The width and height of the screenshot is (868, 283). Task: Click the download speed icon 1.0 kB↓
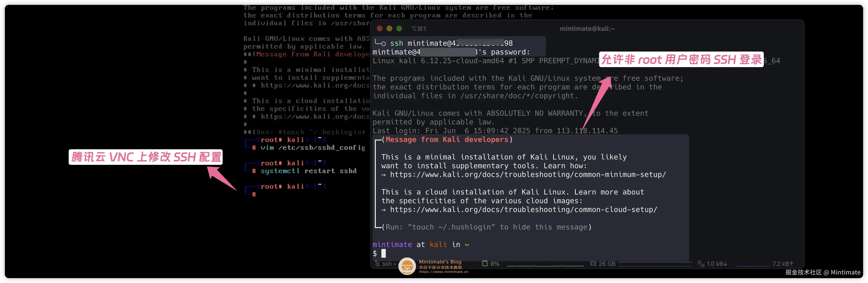pyautogui.click(x=701, y=264)
